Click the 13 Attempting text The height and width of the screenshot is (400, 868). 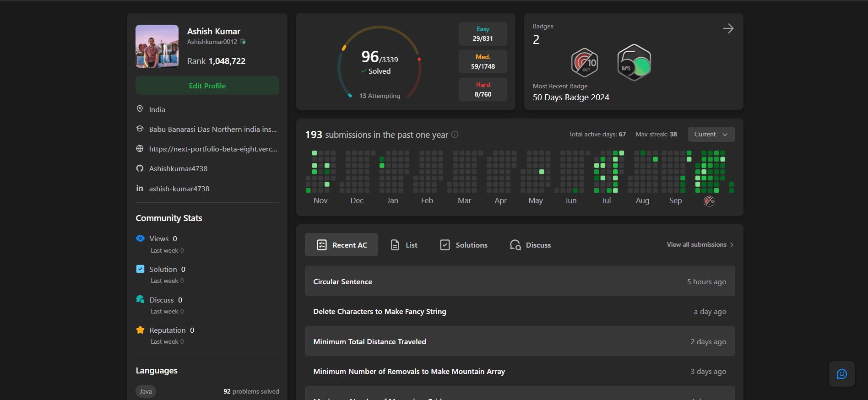380,96
